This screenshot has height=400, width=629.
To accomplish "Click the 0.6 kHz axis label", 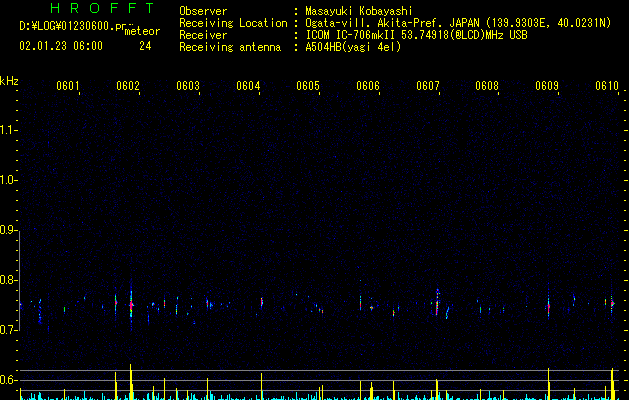I will [8, 380].
